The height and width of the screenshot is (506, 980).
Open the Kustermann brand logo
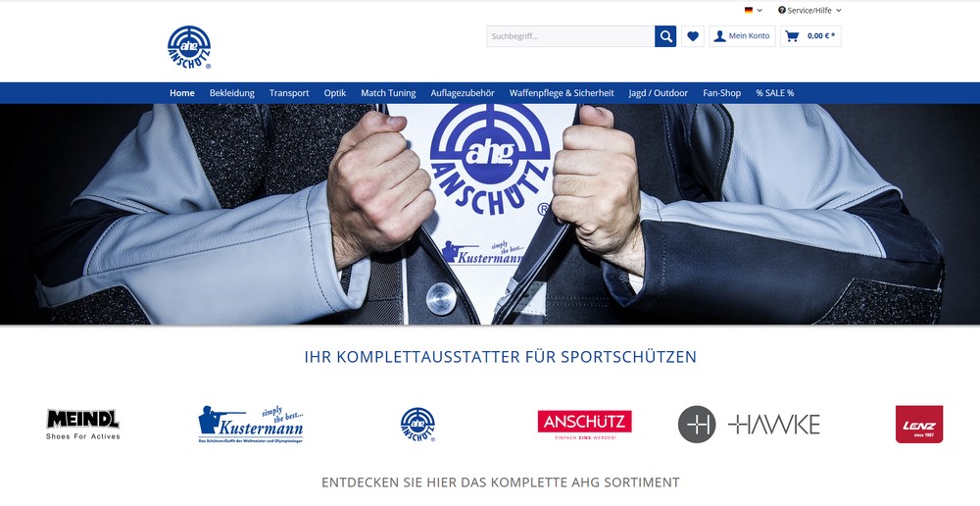[251, 424]
